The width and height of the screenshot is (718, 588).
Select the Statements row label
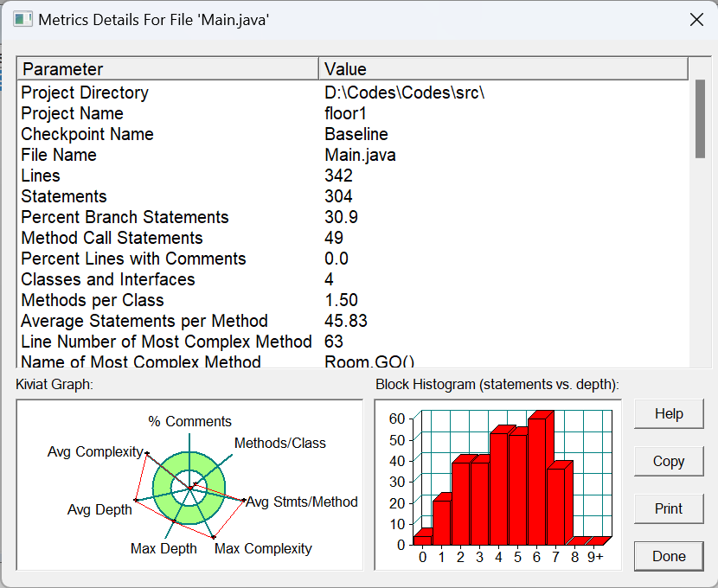(x=64, y=196)
